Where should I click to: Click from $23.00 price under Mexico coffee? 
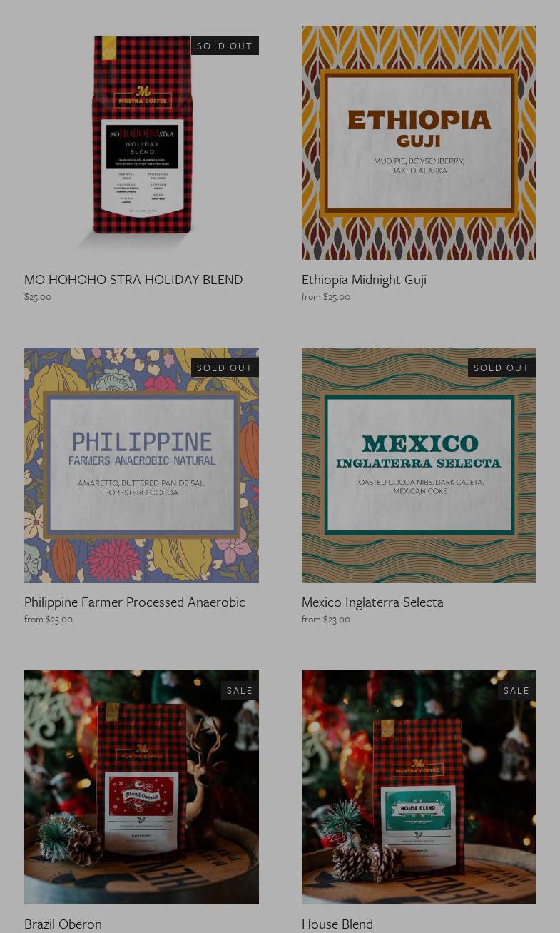[x=326, y=619]
